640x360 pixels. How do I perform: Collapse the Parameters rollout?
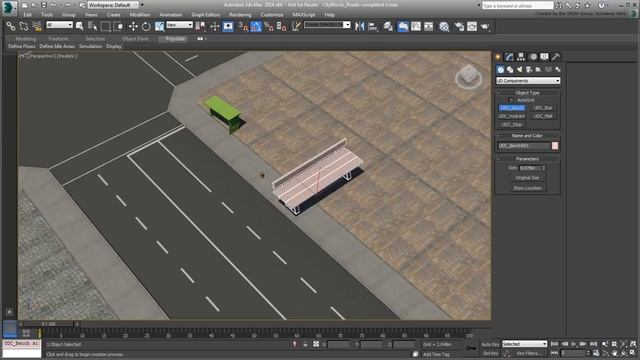[527, 159]
